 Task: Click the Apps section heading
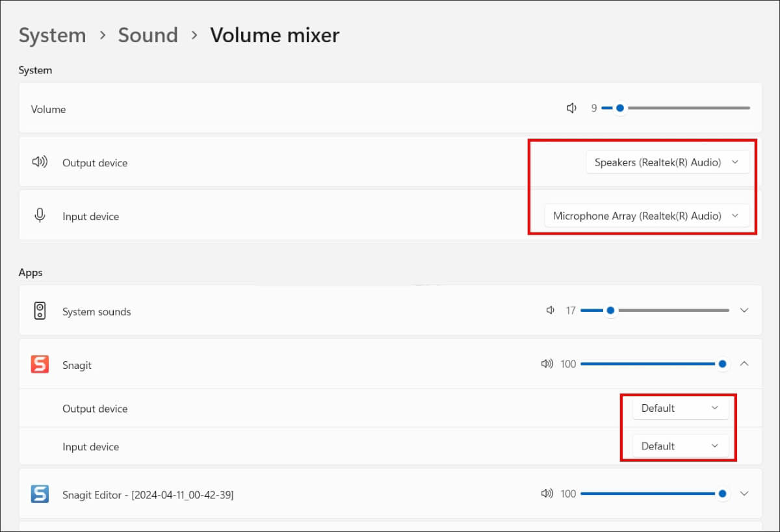(x=31, y=273)
